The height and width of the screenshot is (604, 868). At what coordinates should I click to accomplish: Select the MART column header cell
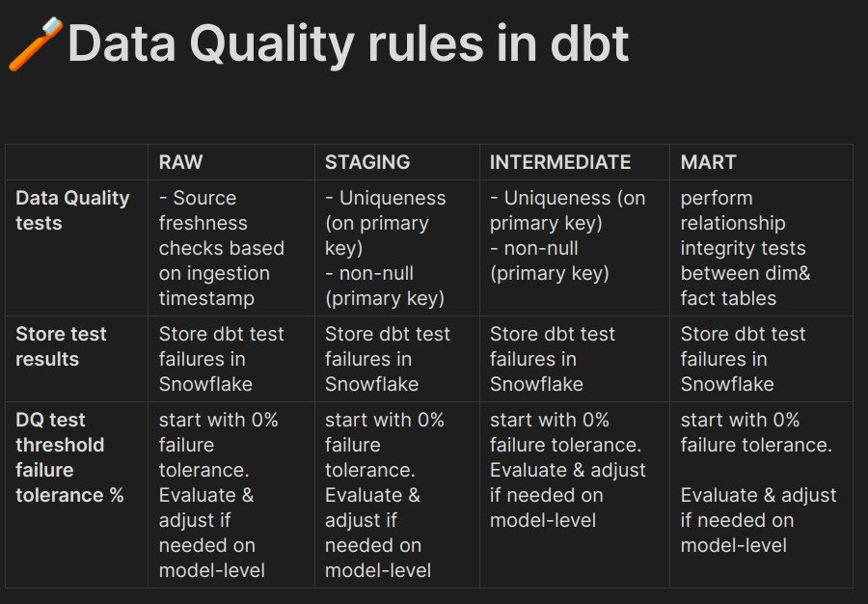pos(761,162)
